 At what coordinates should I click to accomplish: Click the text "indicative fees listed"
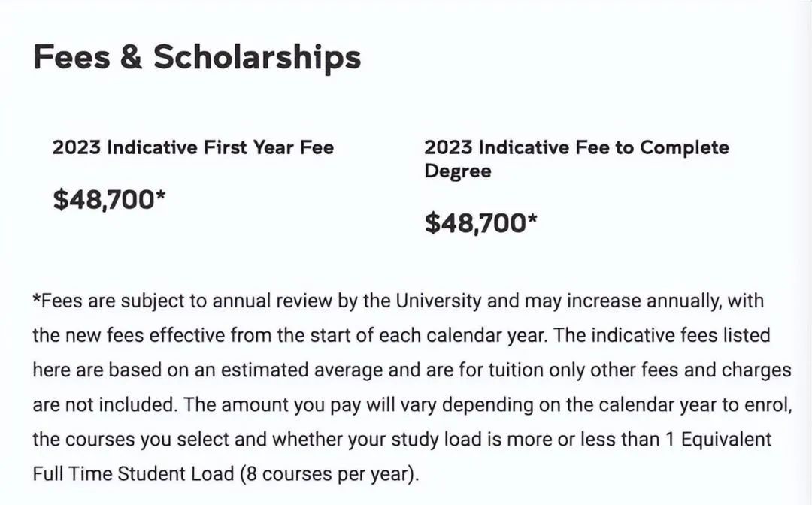(x=688, y=335)
